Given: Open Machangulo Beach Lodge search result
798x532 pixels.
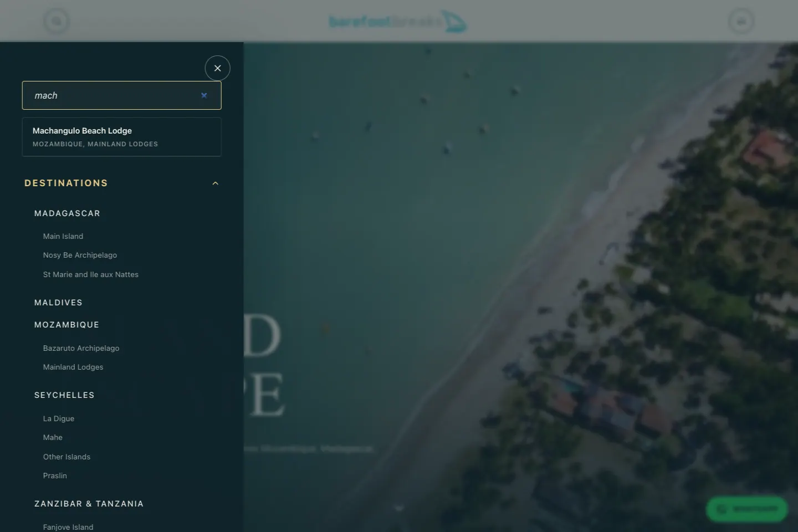Looking at the screenshot, I should (121, 137).
